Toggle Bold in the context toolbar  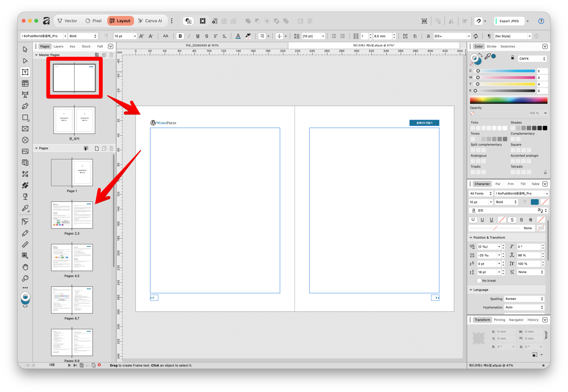pyautogui.click(x=180, y=36)
